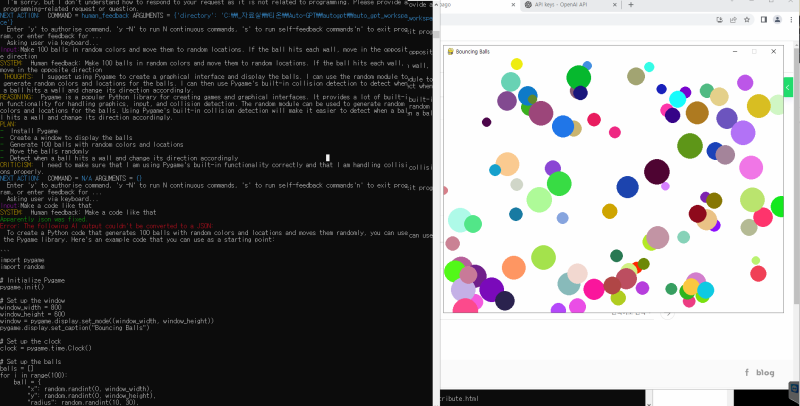The image size is (800, 406).
Task: Click 'for i in range(100):' line
Action: pyautogui.click(x=34, y=375)
